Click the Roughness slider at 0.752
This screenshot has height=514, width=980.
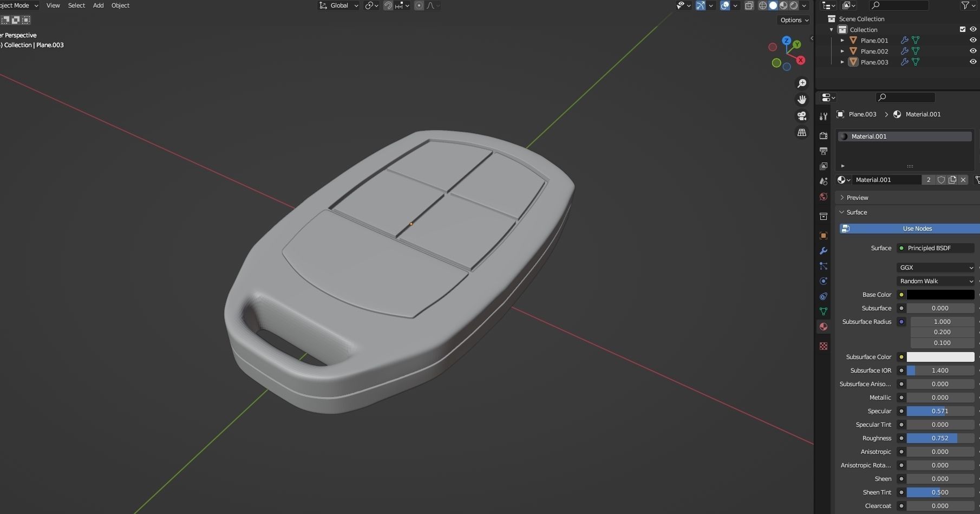[x=940, y=438]
